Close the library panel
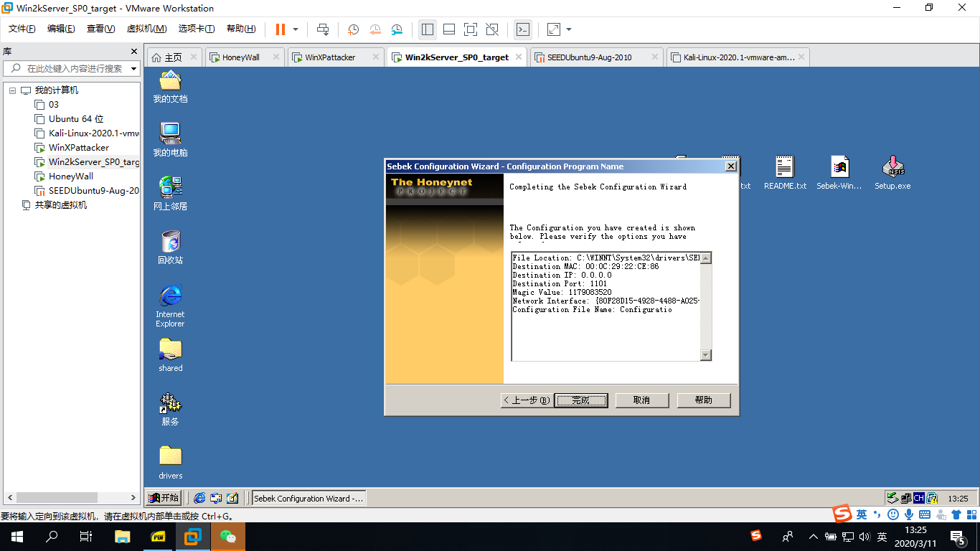The height and width of the screenshot is (551, 980). coord(133,52)
